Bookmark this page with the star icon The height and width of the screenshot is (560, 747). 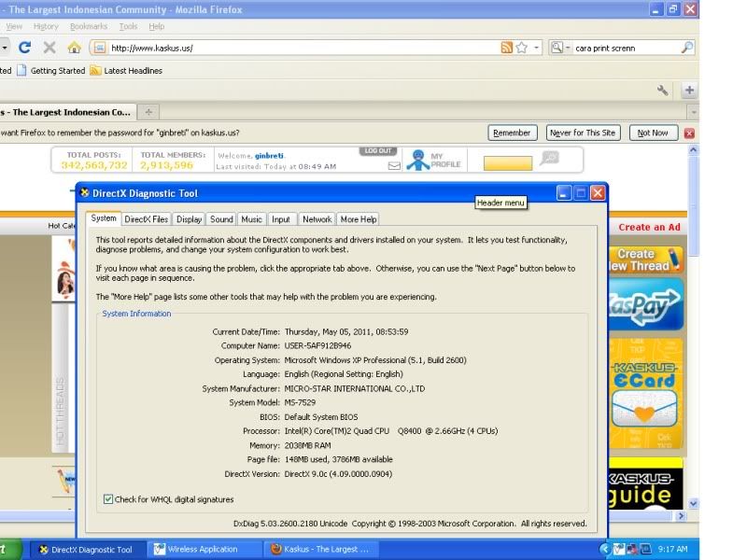pos(522,48)
